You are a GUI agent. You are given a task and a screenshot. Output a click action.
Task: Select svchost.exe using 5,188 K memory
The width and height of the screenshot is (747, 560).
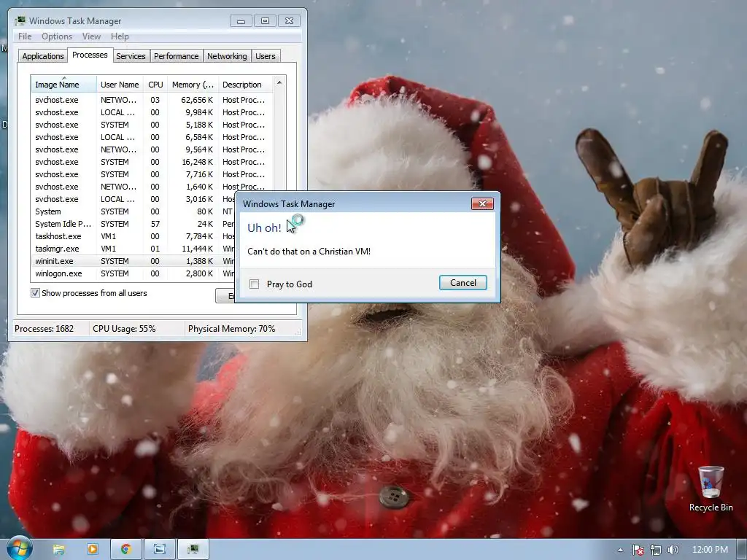[x=152, y=125]
